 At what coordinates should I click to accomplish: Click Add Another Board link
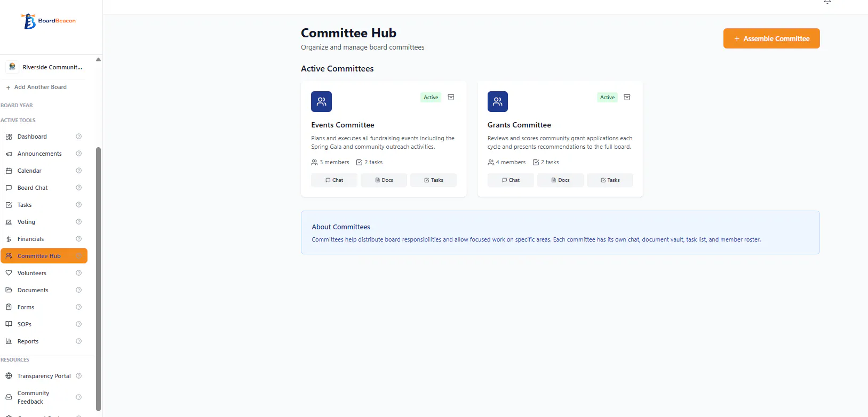click(36, 87)
